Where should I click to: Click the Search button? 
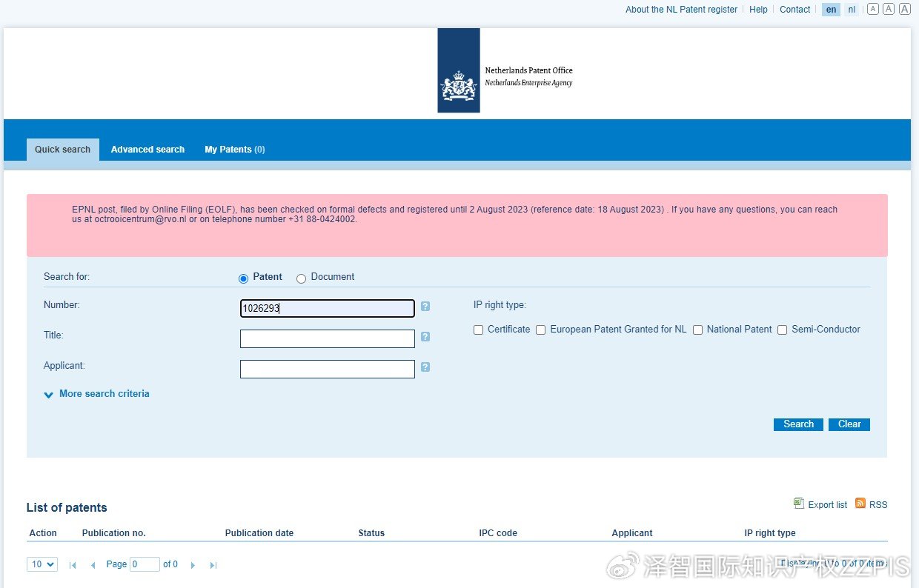pos(798,424)
